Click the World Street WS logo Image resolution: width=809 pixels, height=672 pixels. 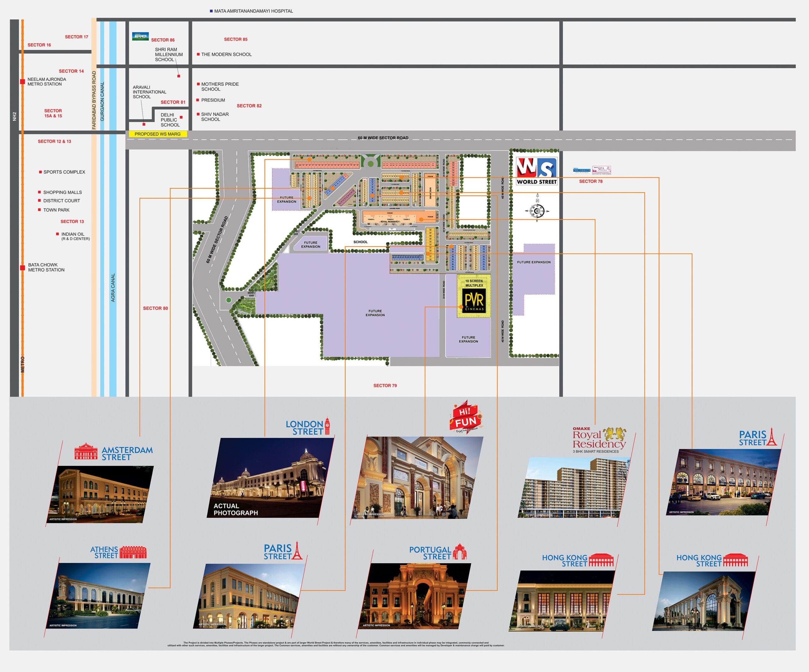[537, 171]
